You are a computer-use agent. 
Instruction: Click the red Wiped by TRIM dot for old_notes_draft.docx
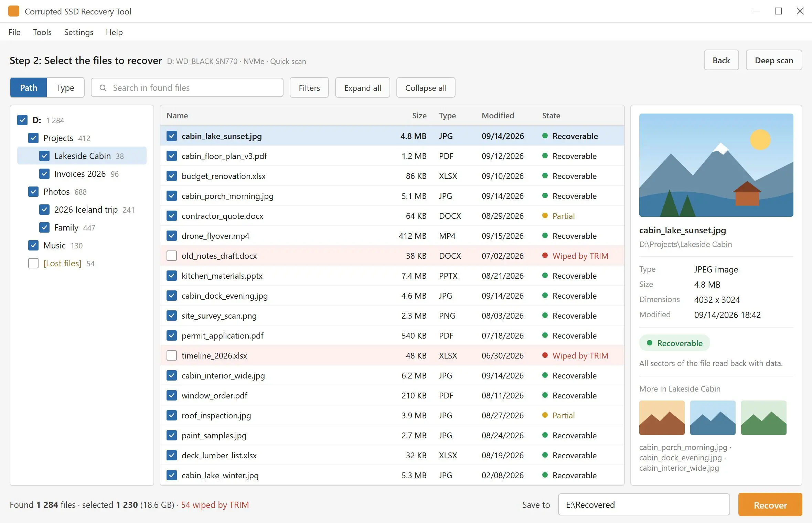tap(545, 255)
